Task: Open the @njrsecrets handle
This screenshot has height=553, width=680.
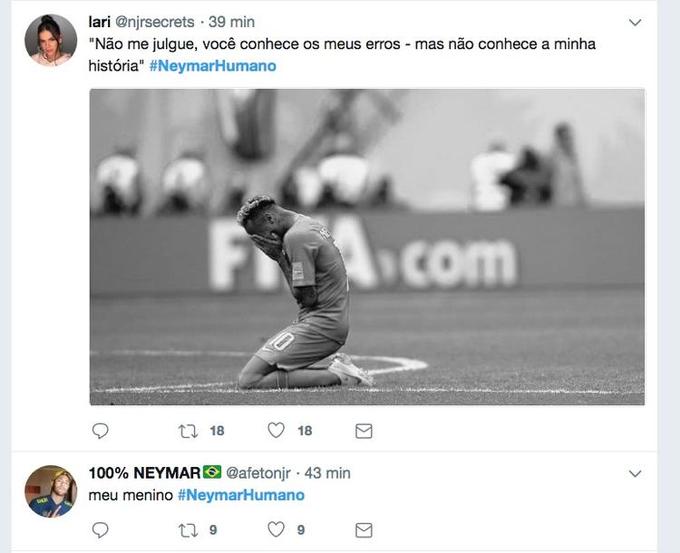Action: point(155,22)
